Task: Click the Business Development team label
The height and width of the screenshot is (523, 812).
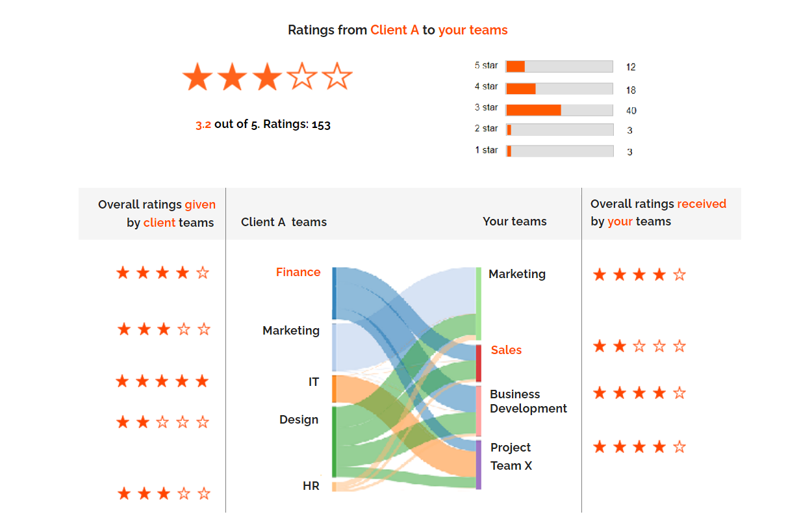Action: (x=528, y=402)
